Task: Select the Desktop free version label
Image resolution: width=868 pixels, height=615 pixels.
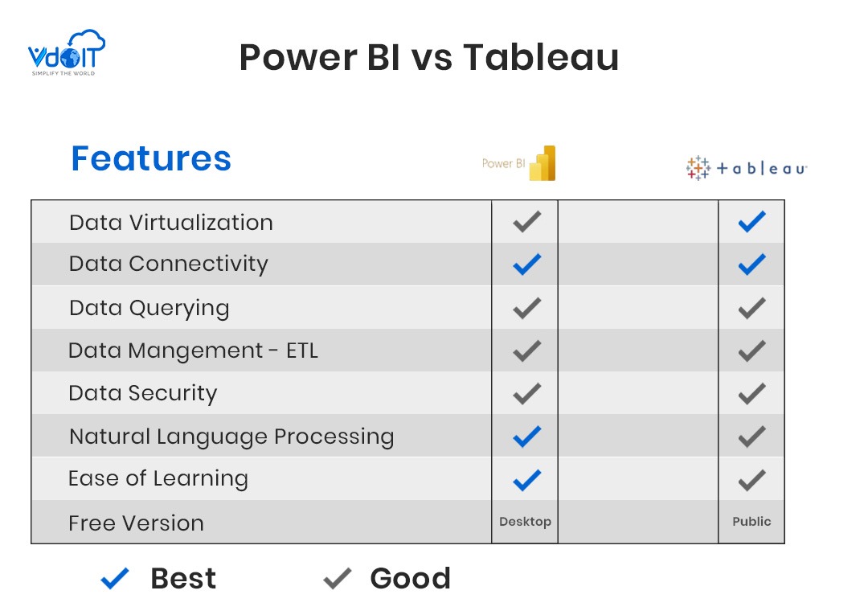Action: point(525,522)
